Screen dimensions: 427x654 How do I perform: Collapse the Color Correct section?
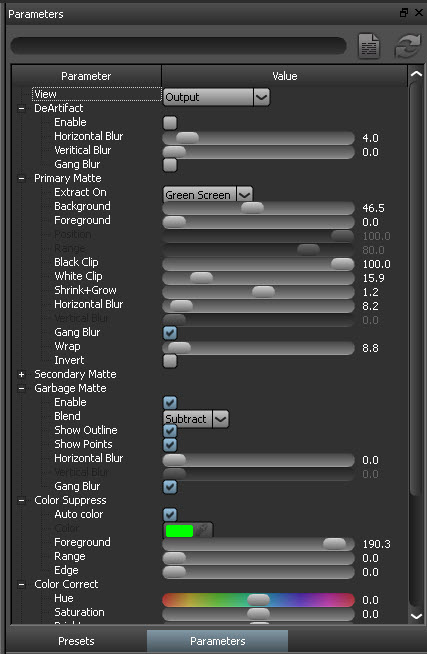[x=22, y=584]
